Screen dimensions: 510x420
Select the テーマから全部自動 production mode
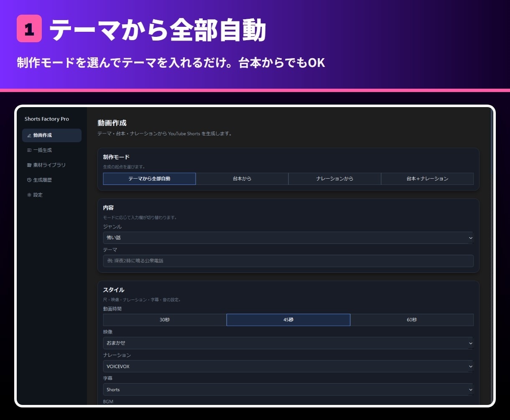[x=149, y=179]
